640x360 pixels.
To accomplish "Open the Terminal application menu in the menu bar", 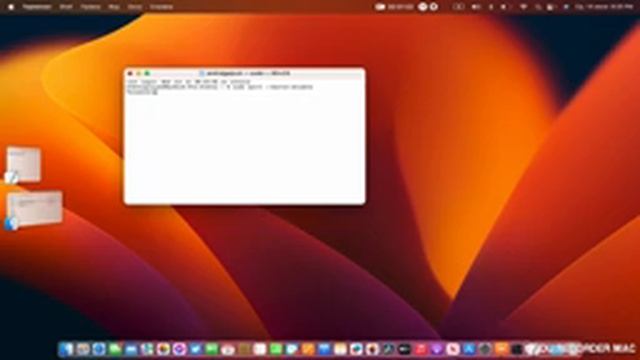I will click(x=37, y=7).
